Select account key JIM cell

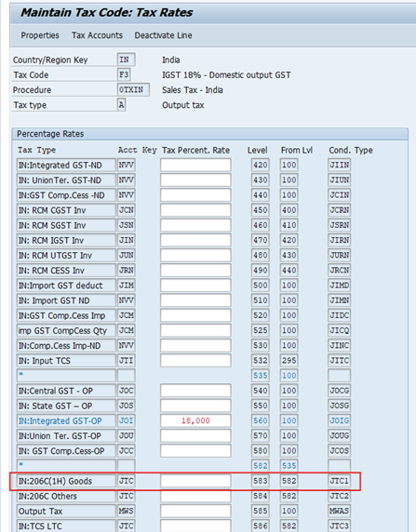(x=127, y=286)
